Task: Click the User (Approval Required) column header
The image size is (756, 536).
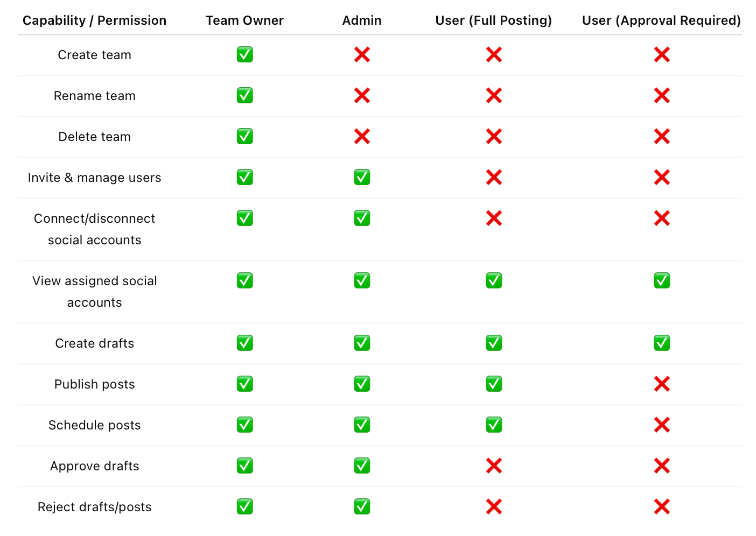Action: 662,20
